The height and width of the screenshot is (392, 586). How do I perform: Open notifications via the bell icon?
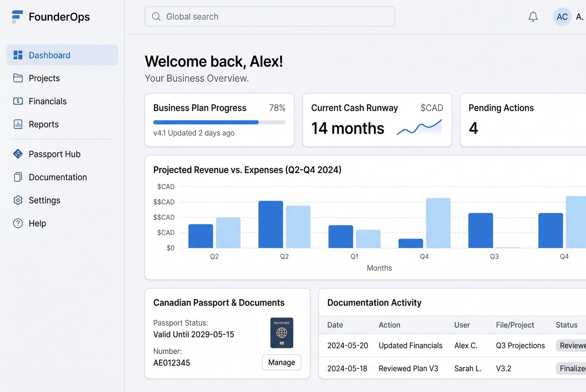pyautogui.click(x=533, y=16)
